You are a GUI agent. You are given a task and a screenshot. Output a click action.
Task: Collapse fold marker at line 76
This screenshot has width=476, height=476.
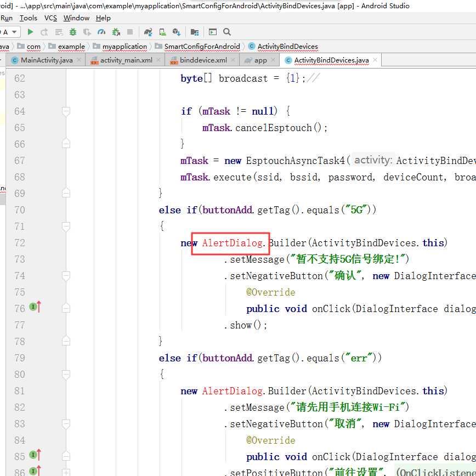pos(66,308)
